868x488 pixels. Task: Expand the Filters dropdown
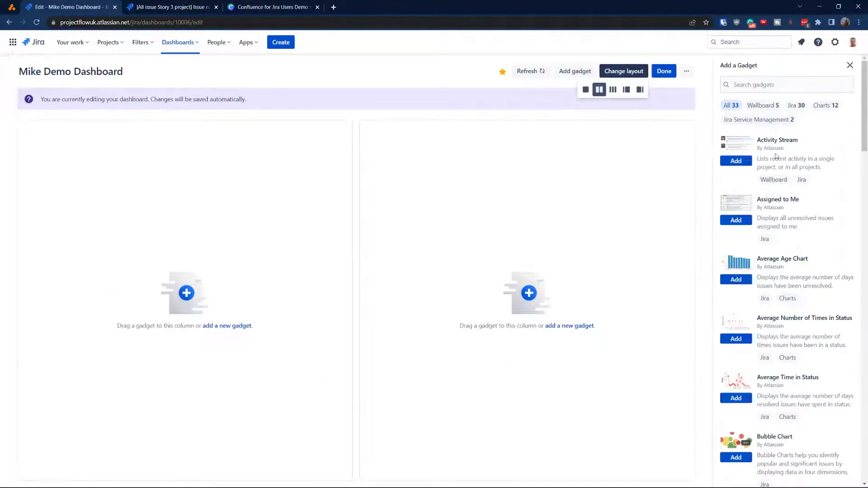click(143, 42)
